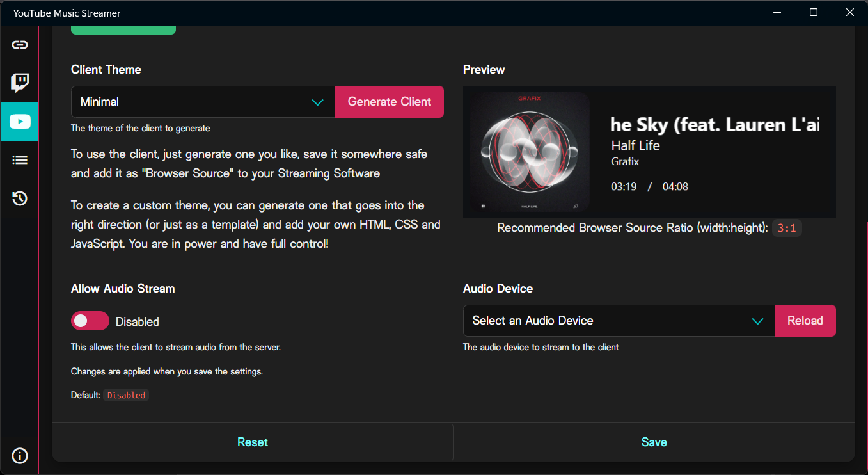Expand the Select an Audio Device dropdown

(x=619, y=321)
